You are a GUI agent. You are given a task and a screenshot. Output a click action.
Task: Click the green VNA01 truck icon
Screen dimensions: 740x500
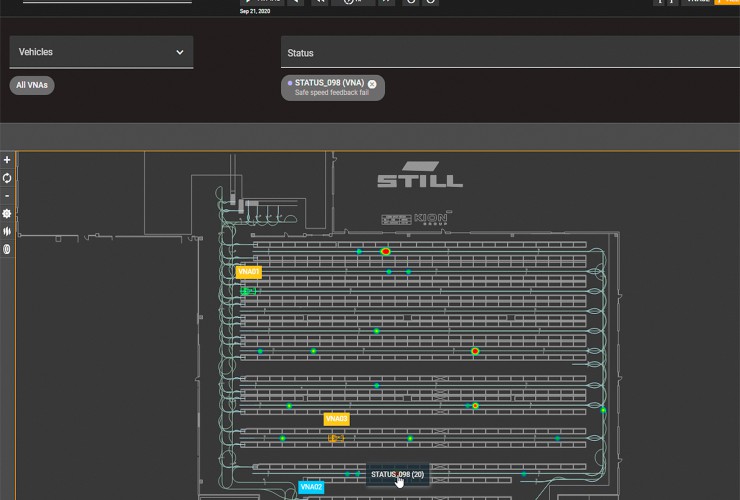pyautogui.click(x=248, y=291)
